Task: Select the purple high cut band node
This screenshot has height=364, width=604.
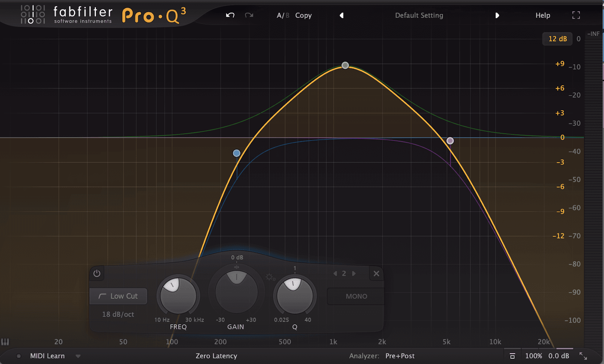Action: coord(450,141)
